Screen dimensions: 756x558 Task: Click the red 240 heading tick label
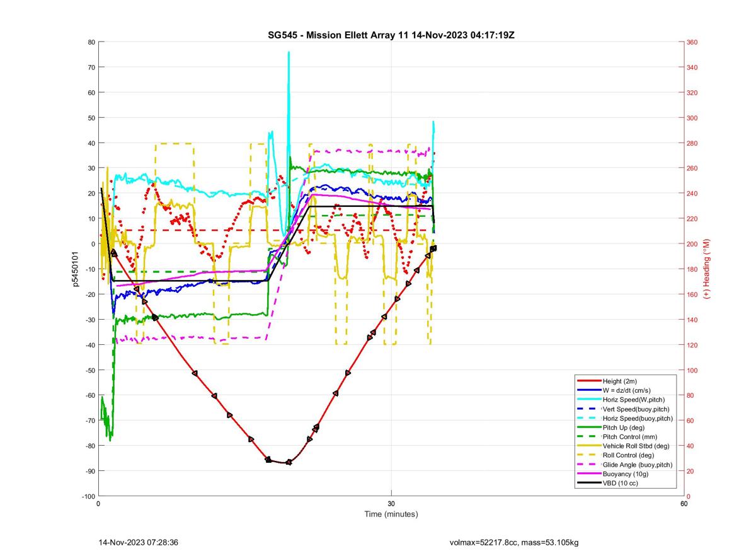[693, 194]
